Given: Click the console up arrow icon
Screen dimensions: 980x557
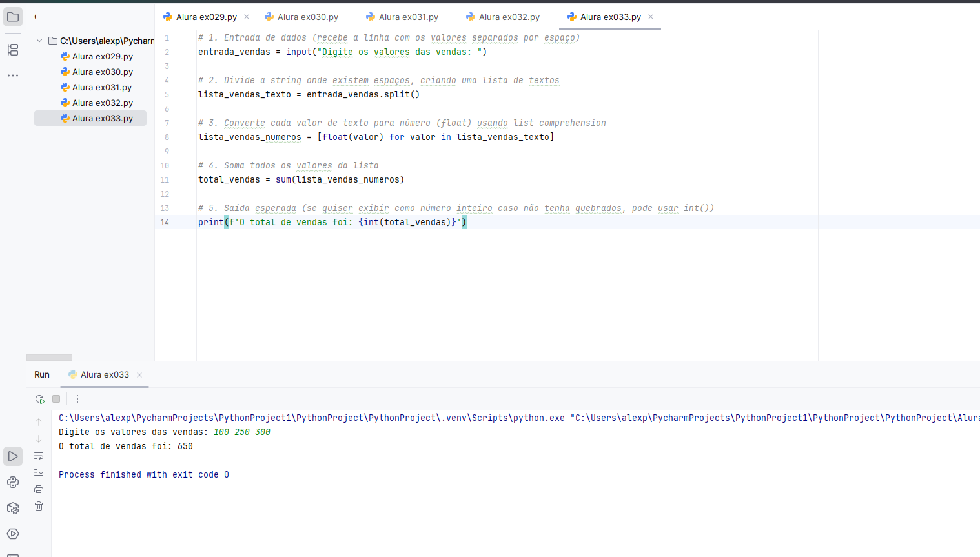Looking at the screenshot, I should pyautogui.click(x=39, y=422).
